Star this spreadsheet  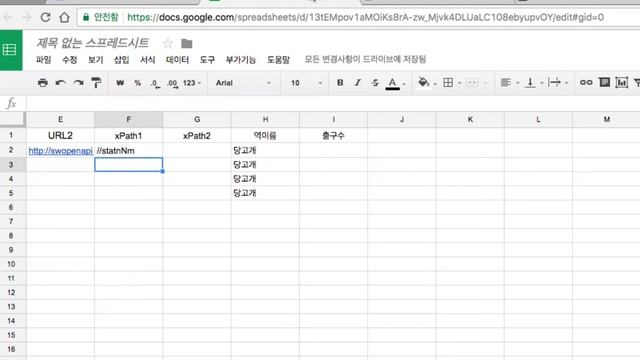click(167, 43)
